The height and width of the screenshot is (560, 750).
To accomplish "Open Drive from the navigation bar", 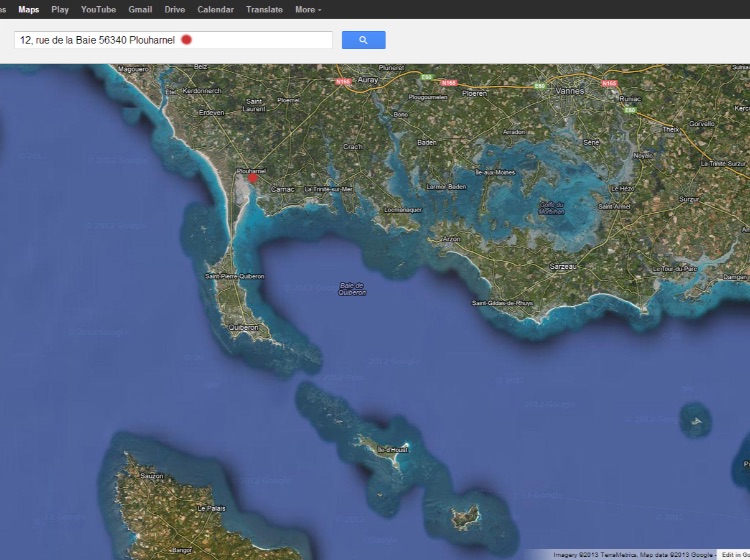I will 175,9.
